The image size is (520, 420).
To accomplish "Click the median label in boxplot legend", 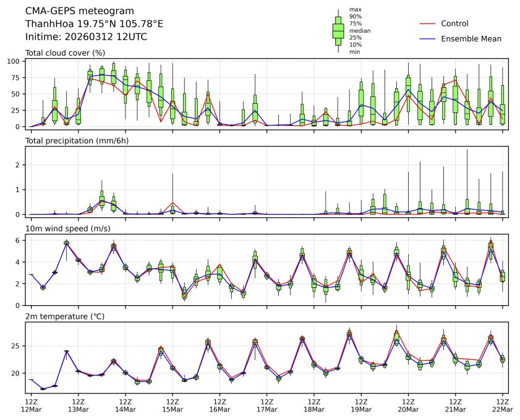I will click(x=359, y=30).
